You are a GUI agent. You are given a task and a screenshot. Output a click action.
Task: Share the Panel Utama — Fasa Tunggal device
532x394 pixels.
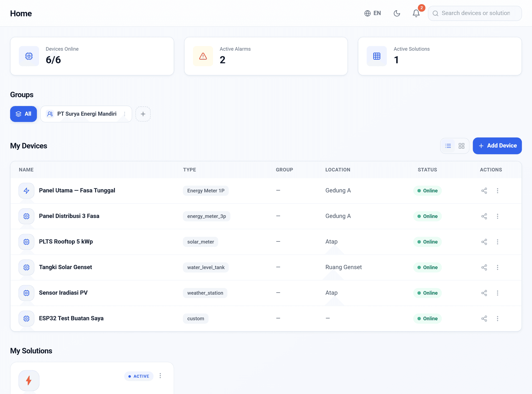pos(484,190)
